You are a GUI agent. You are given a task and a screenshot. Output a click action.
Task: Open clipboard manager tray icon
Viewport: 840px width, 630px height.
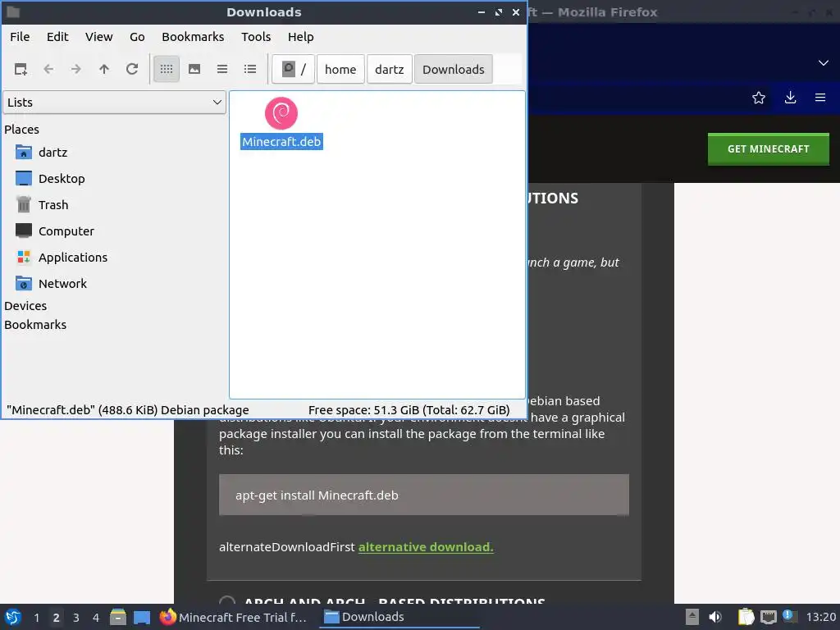click(746, 617)
